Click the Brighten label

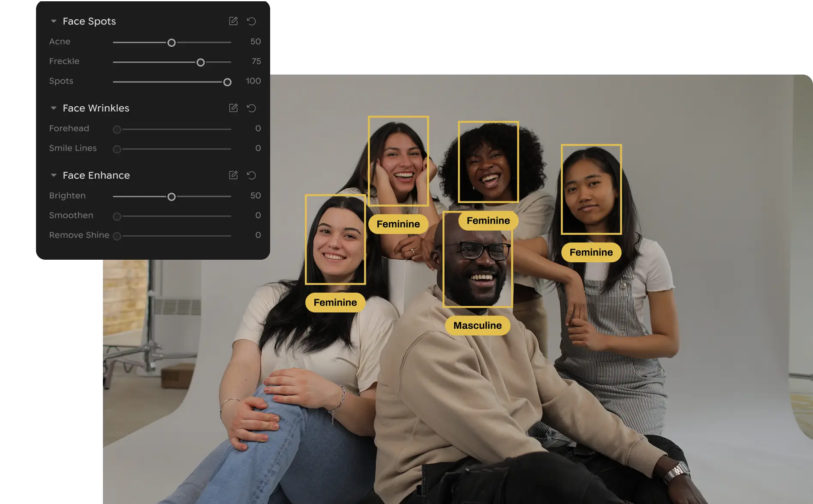coord(67,196)
